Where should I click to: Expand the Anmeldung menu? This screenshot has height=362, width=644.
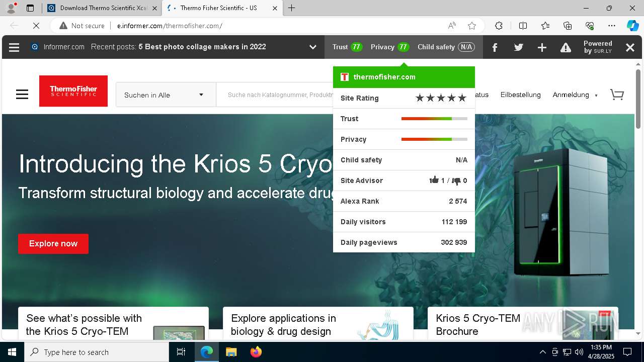(575, 95)
